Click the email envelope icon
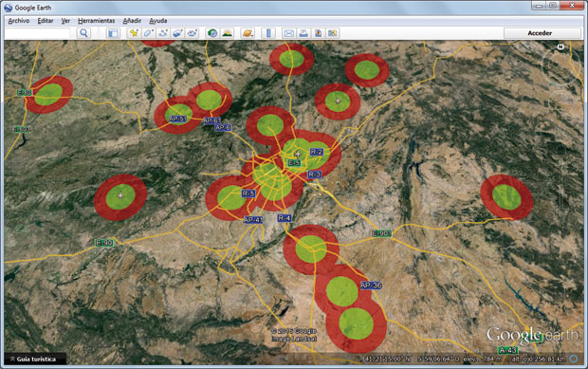The width and height of the screenshot is (588, 369). click(288, 33)
